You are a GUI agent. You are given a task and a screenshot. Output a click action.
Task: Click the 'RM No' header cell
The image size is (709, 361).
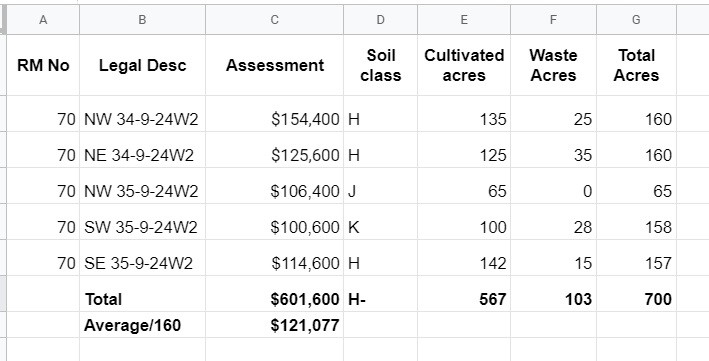point(43,65)
